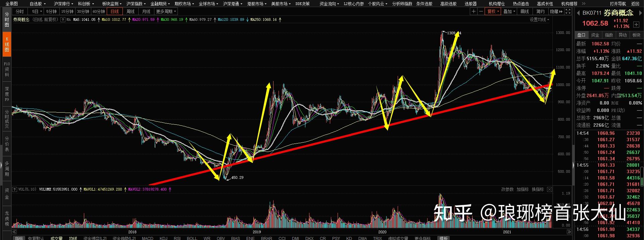Select KDJ indicator tab
Screen dimensions: 644x240
[x=163, y=238]
